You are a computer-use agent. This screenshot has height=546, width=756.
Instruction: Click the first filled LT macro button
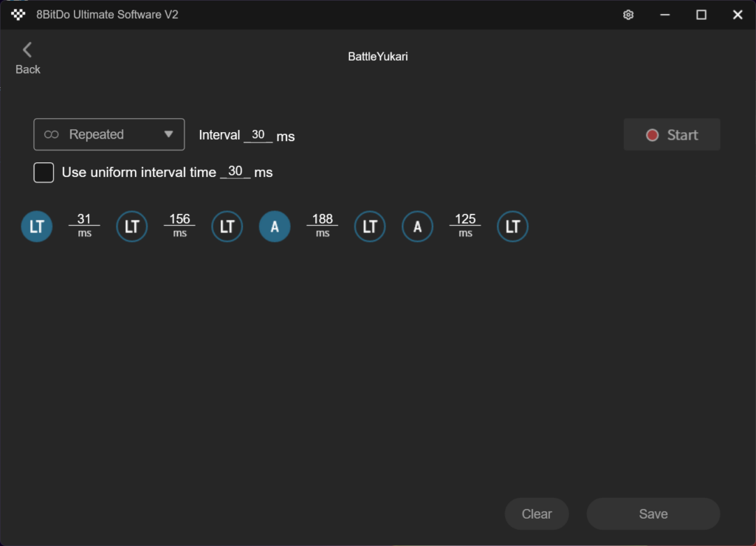pyautogui.click(x=37, y=227)
